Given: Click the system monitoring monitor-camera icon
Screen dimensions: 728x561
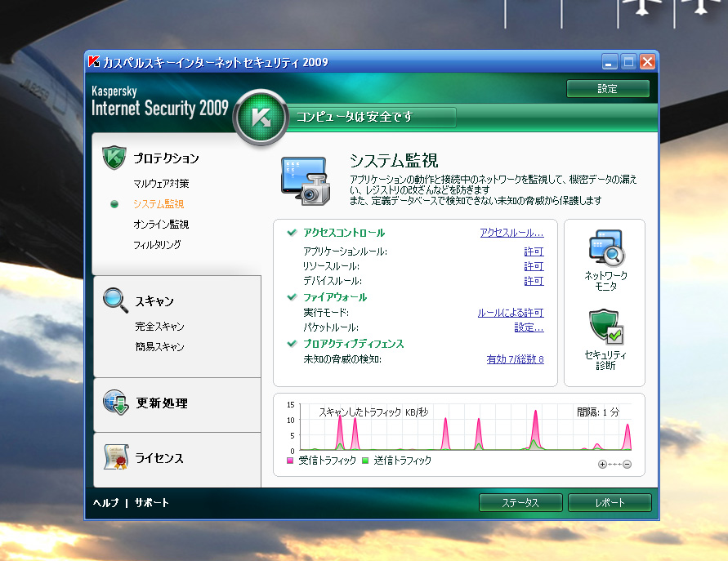Looking at the screenshot, I should (306, 181).
